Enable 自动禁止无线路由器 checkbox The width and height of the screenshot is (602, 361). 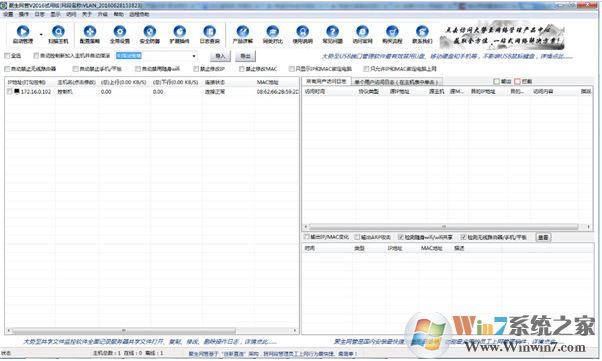coord(7,69)
